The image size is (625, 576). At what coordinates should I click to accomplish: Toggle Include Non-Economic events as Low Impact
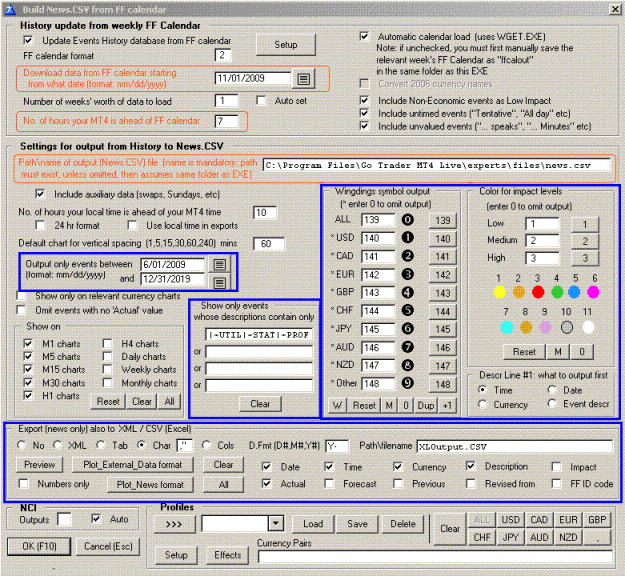pos(364,100)
